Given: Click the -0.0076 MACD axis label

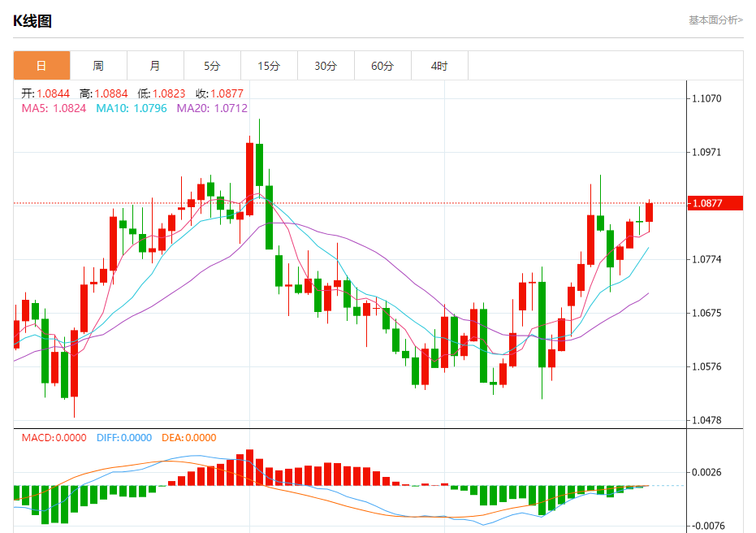Looking at the screenshot, I should click(x=706, y=526).
